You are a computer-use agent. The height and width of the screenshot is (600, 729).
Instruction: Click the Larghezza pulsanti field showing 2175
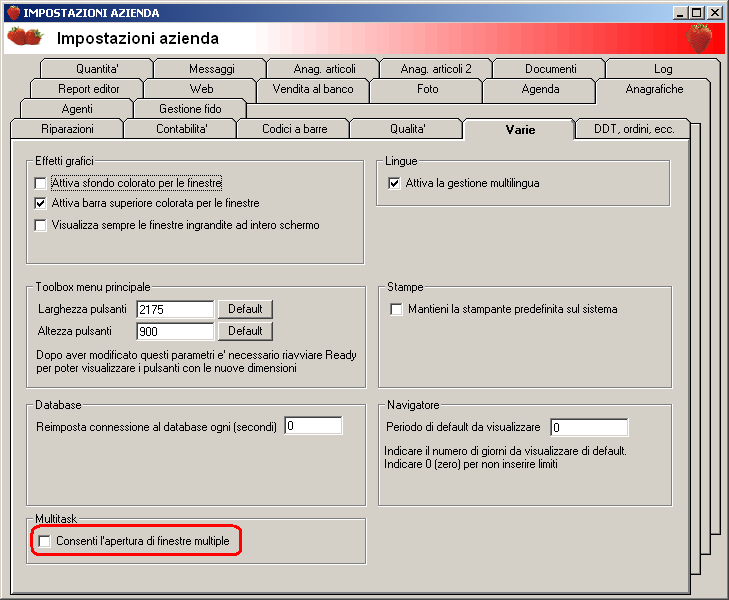tap(175, 310)
